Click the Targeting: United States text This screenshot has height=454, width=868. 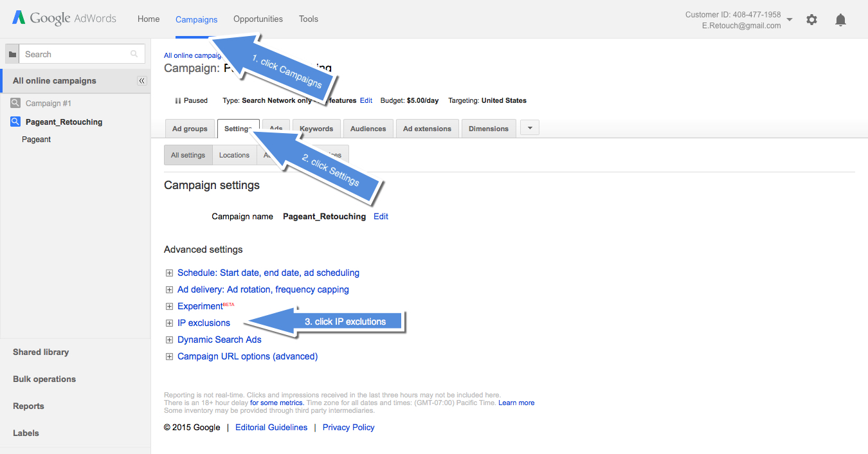pos(487,100)
